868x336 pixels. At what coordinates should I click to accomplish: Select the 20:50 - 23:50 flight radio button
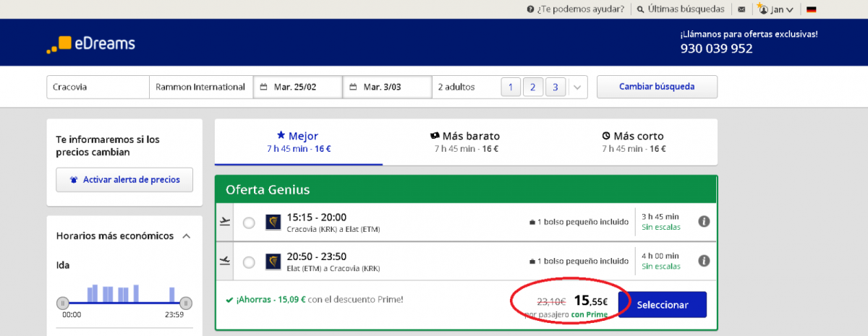(x=249, y=262)
